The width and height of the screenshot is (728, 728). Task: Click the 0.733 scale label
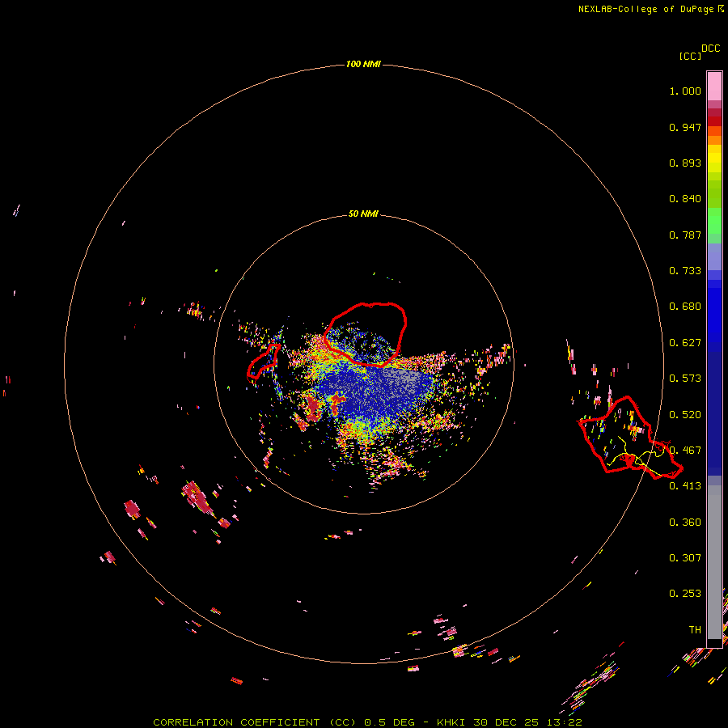tap(685, 271)
